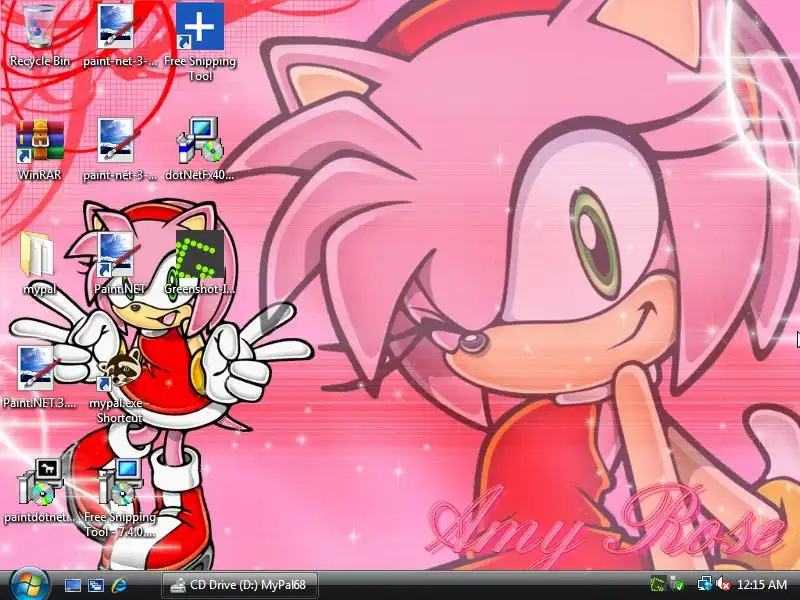
Task: Select the paint-net-3 file beside Recycle Bin
Action: tap(119, 37)
